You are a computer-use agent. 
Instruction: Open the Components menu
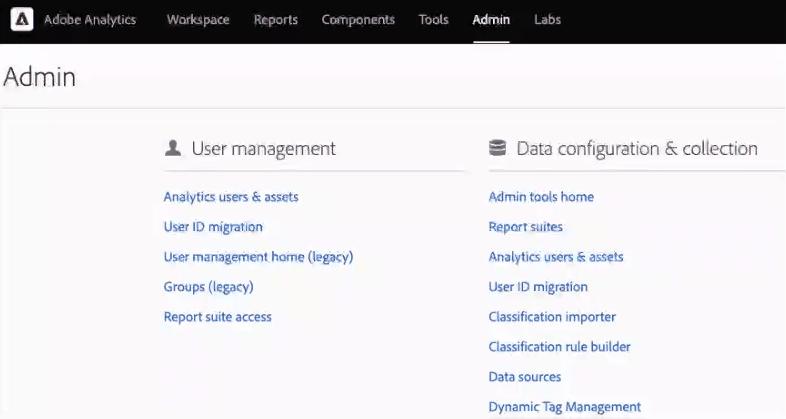358,20
